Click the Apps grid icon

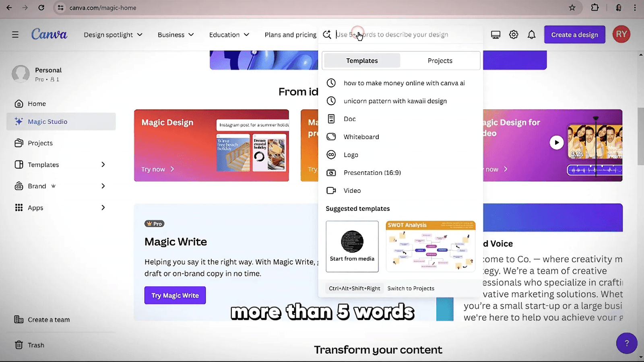(19, 208)
